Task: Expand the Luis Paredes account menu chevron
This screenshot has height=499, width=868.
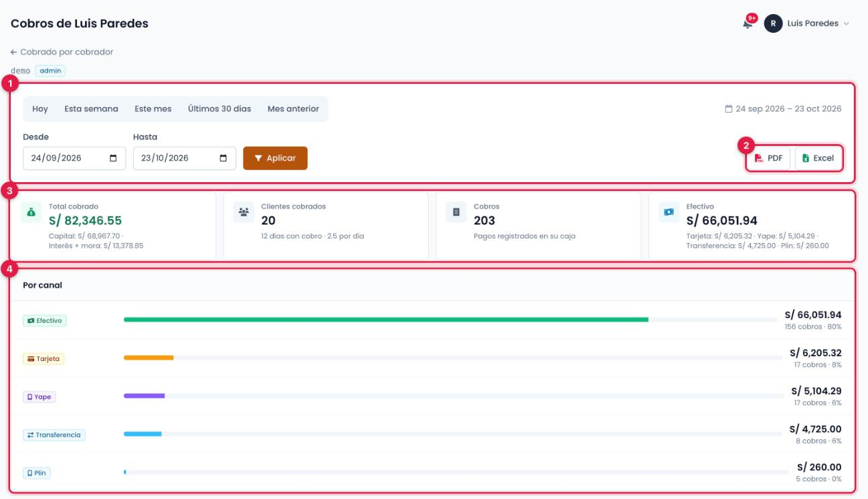Action: coord(846,23)
